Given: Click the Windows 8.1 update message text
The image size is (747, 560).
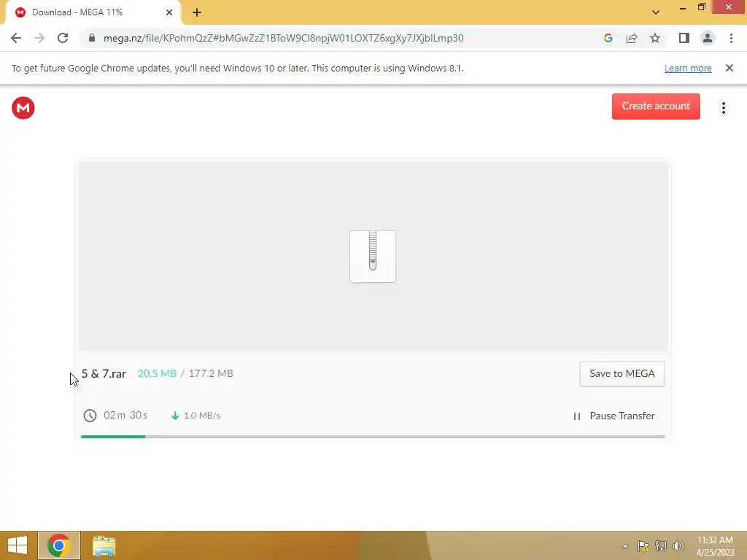Looking at the screenshot, I should coord(237,68).
